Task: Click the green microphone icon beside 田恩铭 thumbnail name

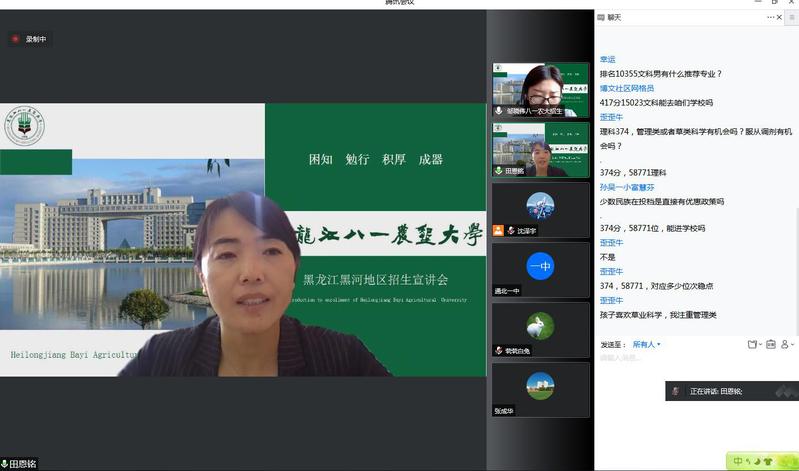Action: pyautogui.click(x=498, y=171)
